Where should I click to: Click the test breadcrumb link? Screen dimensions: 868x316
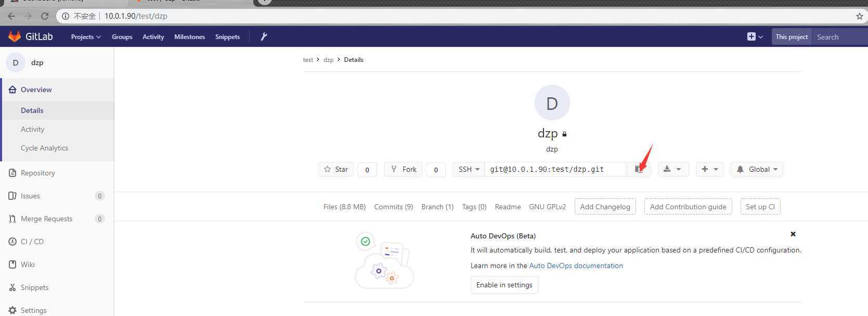[308, 60]
